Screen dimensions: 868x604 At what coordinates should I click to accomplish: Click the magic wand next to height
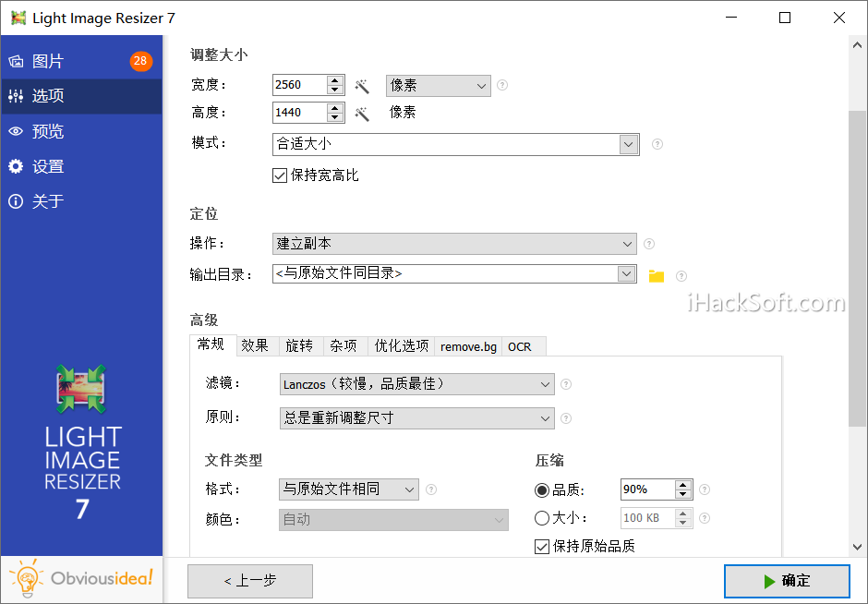362,114
